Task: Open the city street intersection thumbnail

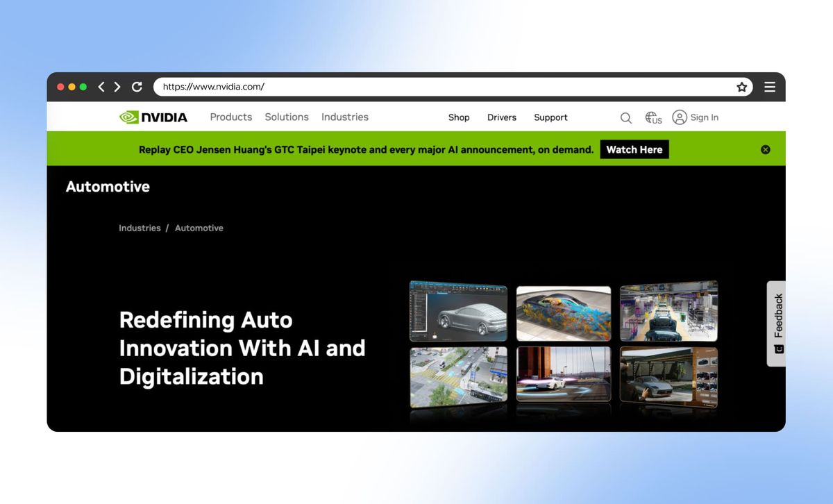Action: coord(458,376)
